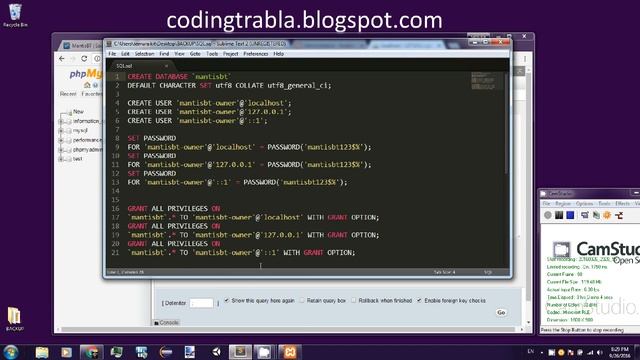
Task: Open Sublime Text Tools menu
Action: [212, 54]
